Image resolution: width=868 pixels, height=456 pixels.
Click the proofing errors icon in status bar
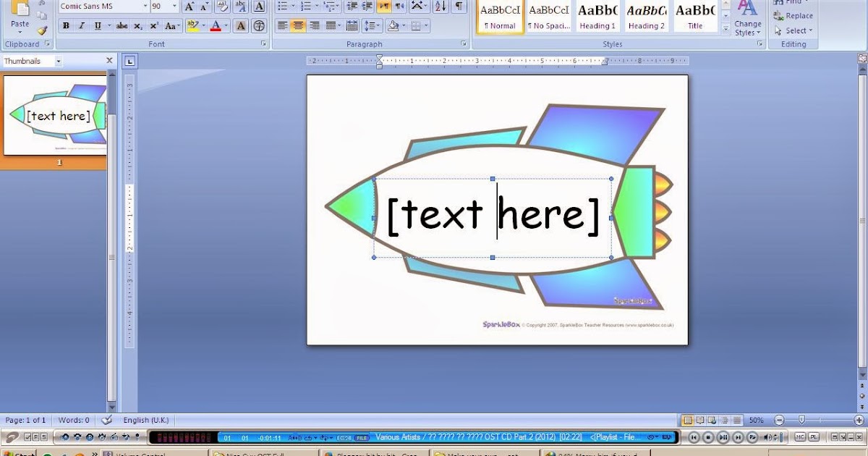pyautogui.click(x=107, y=420)
